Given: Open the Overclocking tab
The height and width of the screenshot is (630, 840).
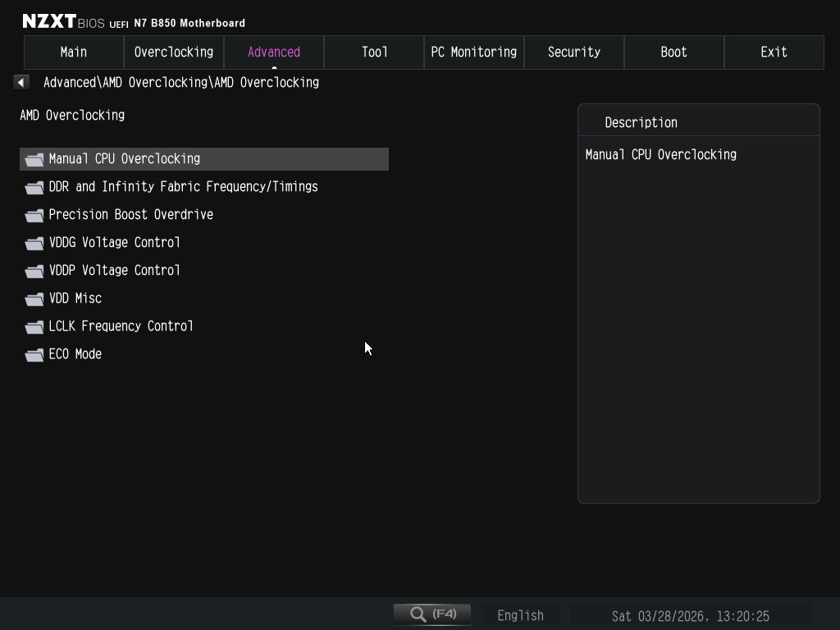Looking at the screenshot, I should pos(174,52).
